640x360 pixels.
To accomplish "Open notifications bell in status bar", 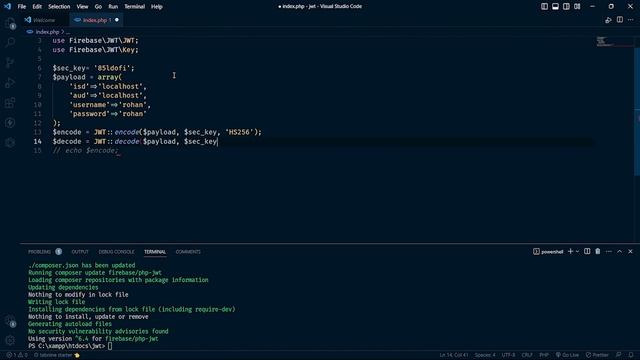I will [631, 355].
